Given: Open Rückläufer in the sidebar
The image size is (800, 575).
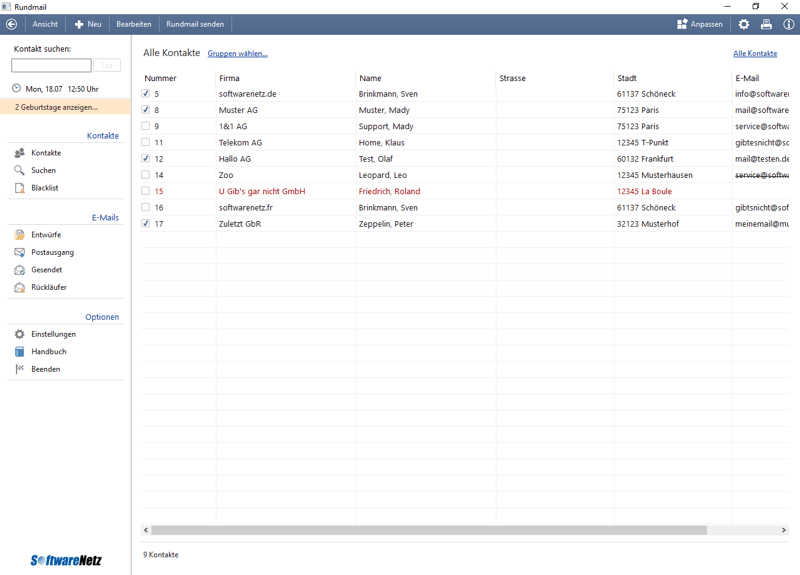Looking at the screenshot, I should click(x=48, y=287).
